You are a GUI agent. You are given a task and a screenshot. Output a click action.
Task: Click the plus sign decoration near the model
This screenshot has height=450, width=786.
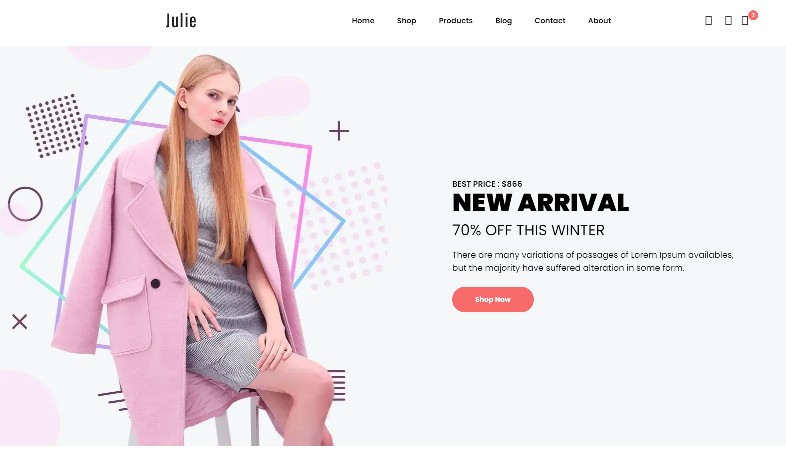[x=339, y=131]
